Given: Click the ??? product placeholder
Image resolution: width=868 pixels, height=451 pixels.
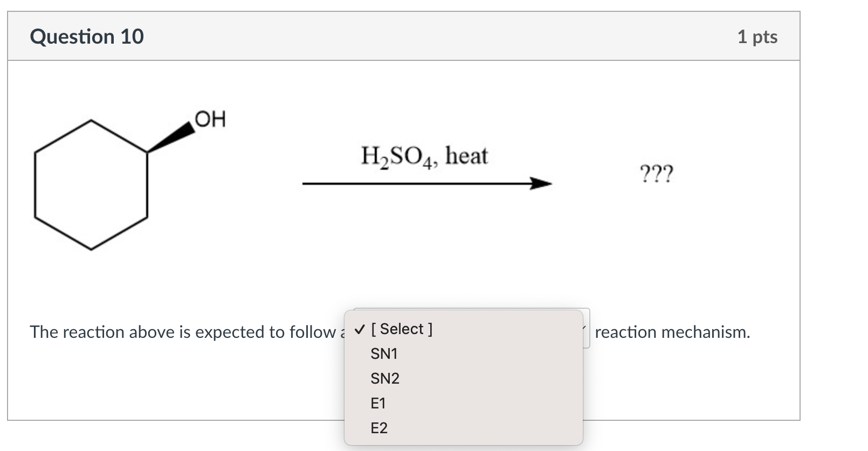Looking at the screenshot, I should pos(657,174).
